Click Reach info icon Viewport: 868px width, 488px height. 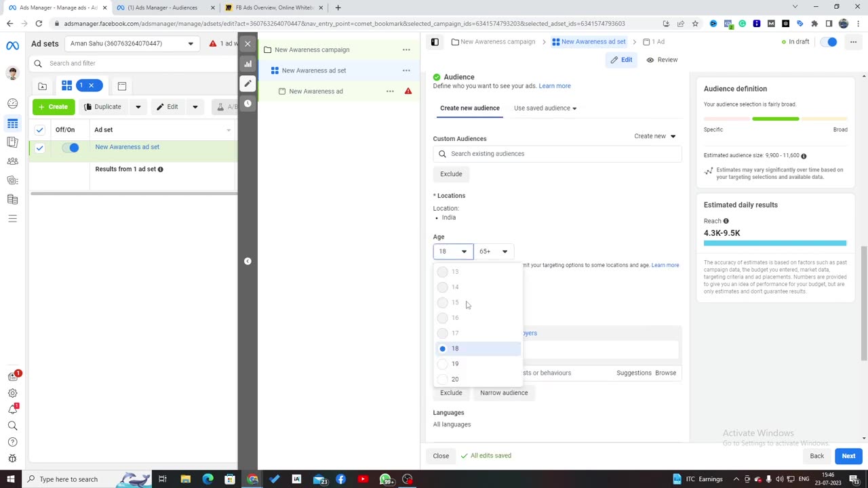tap(726, 221)
